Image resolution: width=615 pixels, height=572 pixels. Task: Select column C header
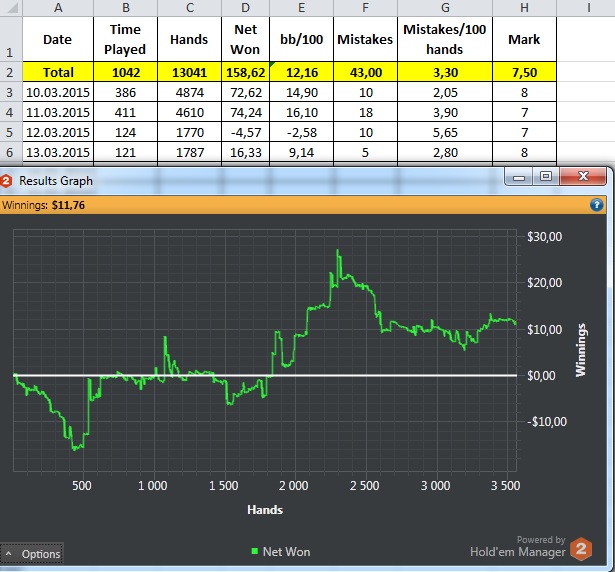[189, 8]
